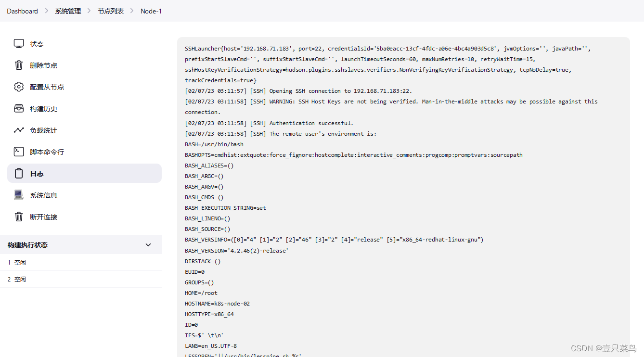This screenshot has width=644, height=357.
Task: Click the GROUPS=() log line
Action: coord(199,282)
